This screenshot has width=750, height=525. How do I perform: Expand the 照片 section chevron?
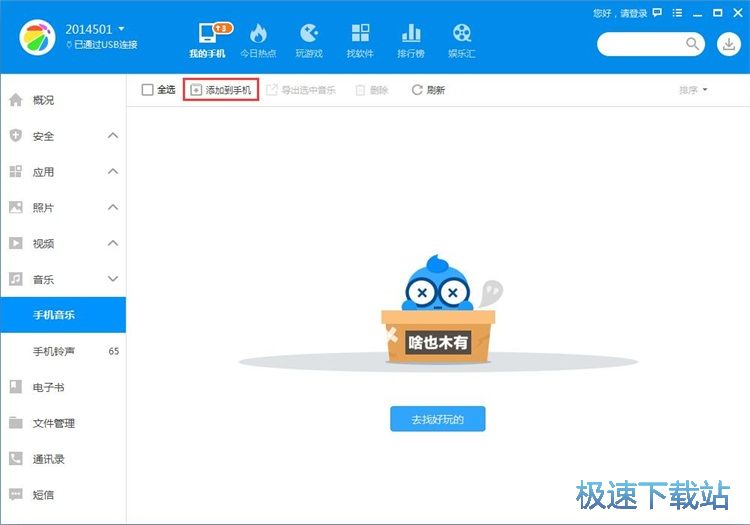point(113,207)
